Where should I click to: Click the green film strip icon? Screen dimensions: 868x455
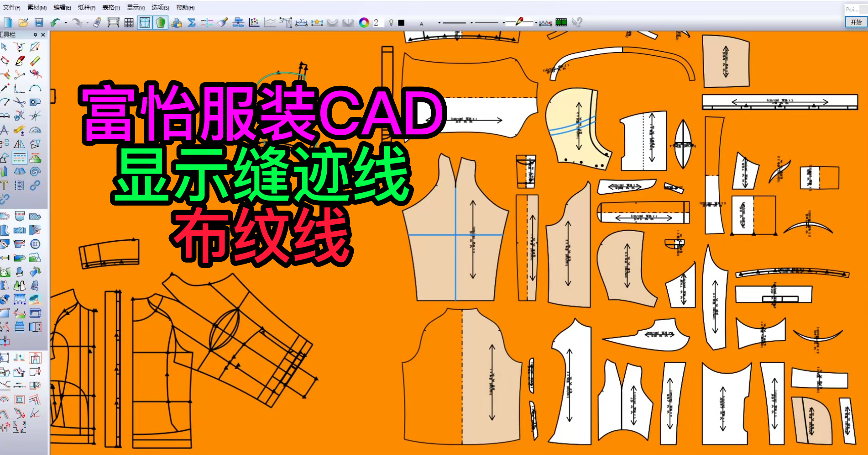(x=561, y=22)
